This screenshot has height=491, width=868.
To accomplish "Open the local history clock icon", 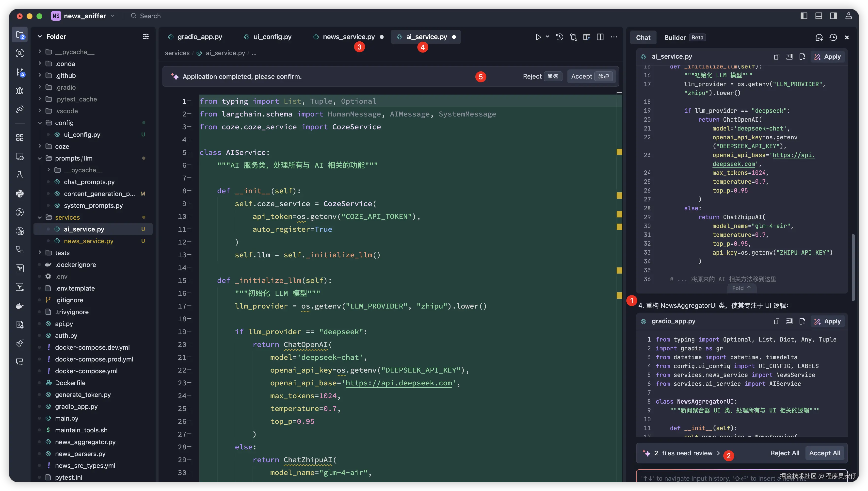I will tap(560, 37).
